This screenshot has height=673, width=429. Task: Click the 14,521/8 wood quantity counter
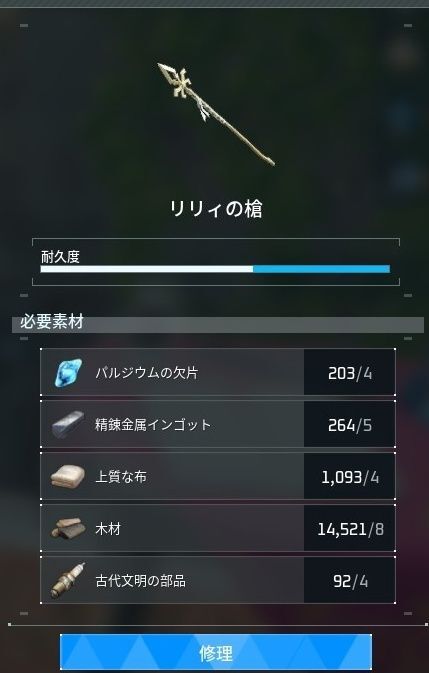(350, 529)
